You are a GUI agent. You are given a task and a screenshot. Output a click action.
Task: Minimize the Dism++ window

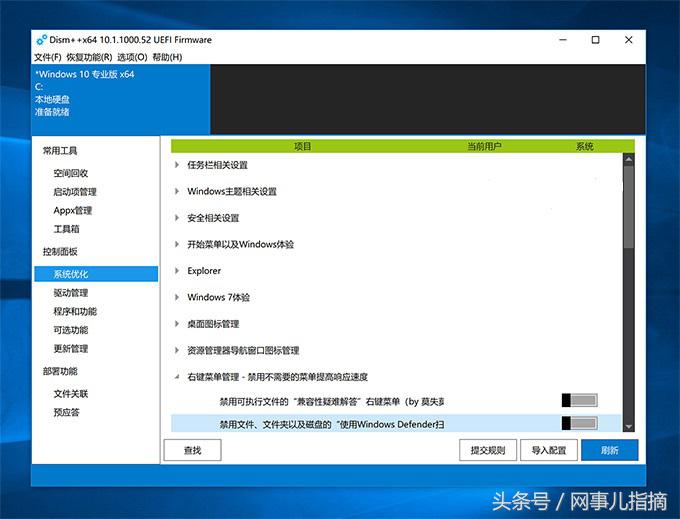pos(563,40)
